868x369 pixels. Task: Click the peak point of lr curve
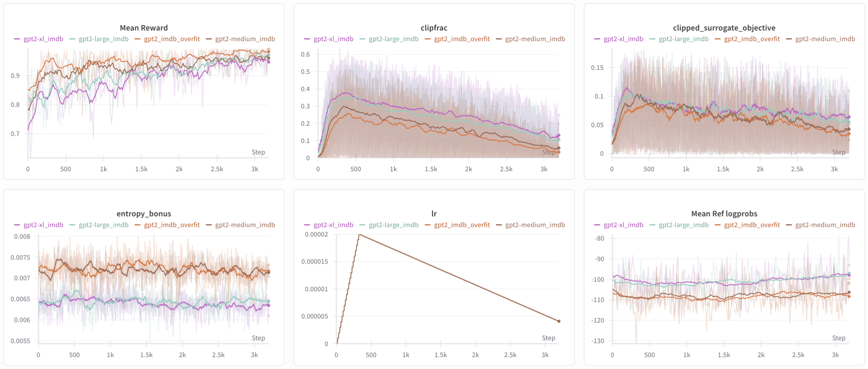click(x=359, y=234)
